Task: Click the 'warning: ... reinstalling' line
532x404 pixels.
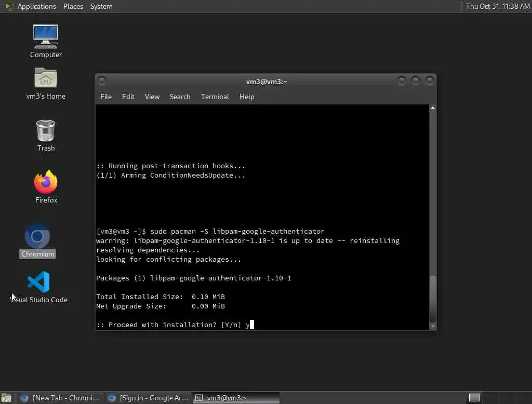Action: (x=248, y=241)
